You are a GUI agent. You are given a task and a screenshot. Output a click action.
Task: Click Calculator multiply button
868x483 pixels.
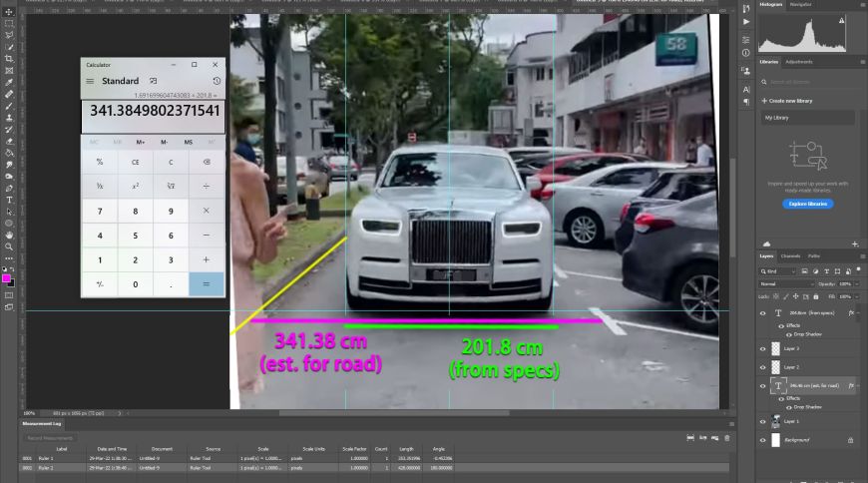206,211
